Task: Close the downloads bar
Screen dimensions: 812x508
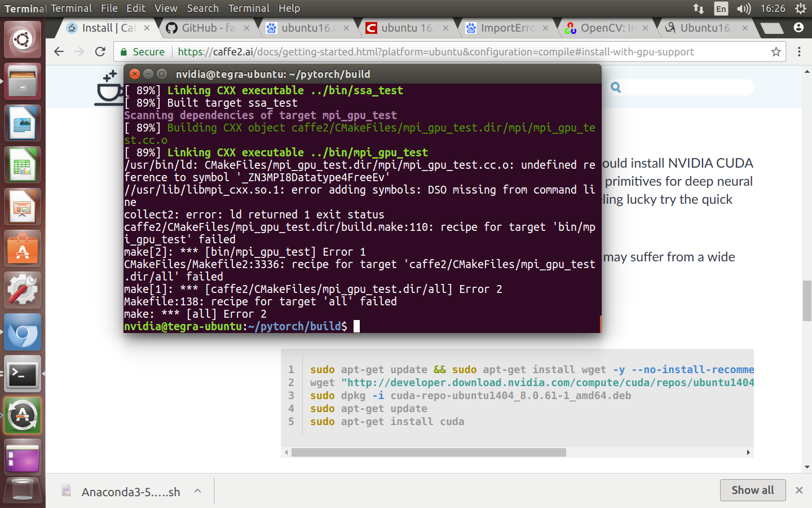Action: pos(799,490)
